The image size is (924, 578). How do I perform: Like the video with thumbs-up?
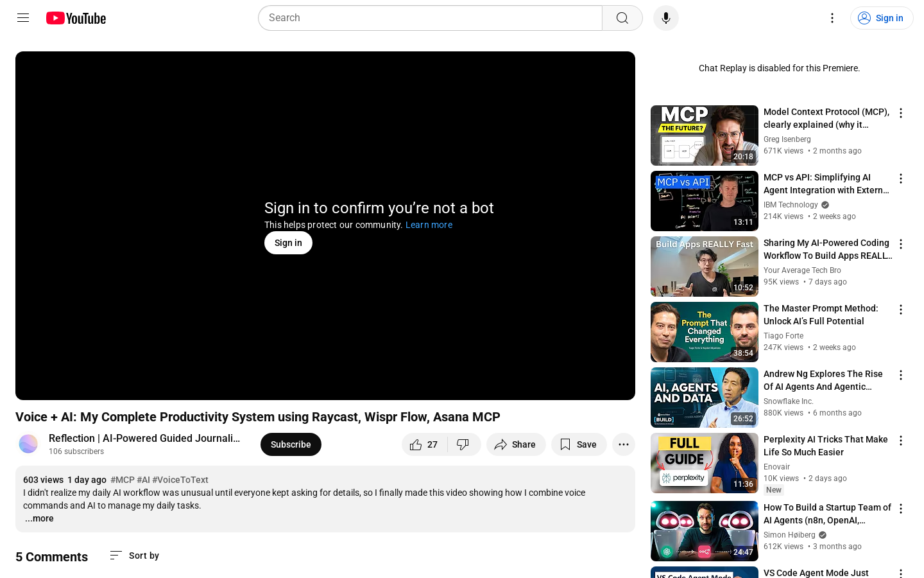425,444
